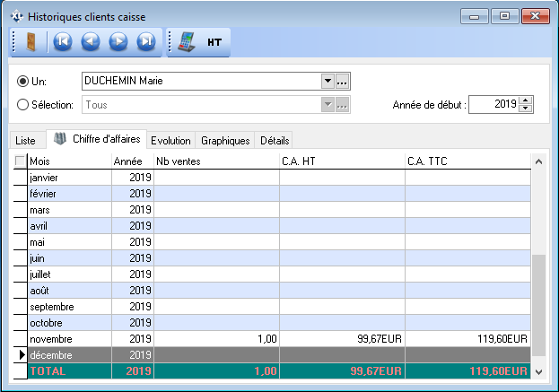Viewport: 559px width, 392px height.
Task: Open the Evolution tab
Action: pyautogui.click(x=170, y=141)
